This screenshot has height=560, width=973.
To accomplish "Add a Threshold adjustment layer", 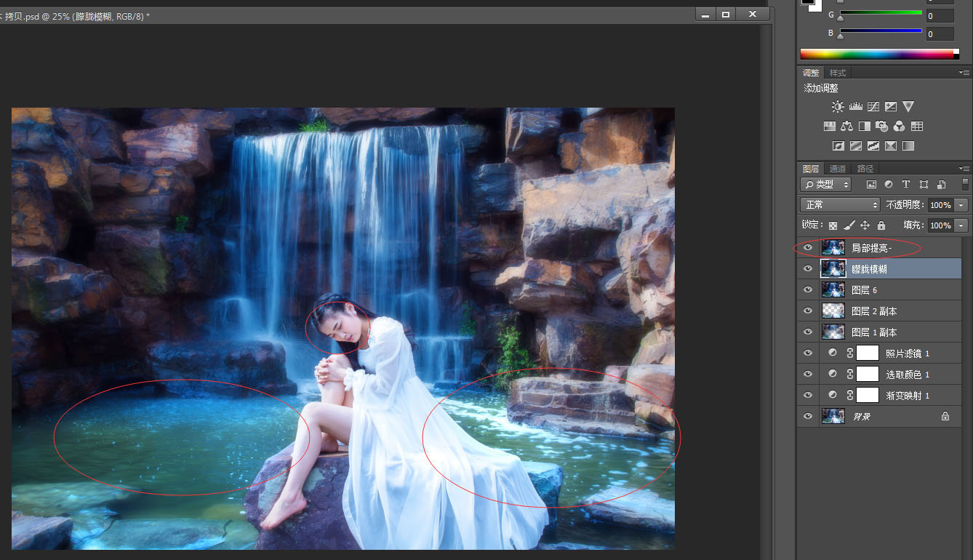I will [873, 146].
